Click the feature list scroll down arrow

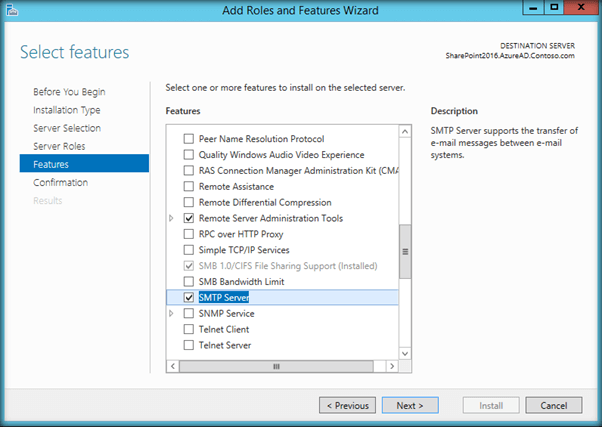coord(405,352)
